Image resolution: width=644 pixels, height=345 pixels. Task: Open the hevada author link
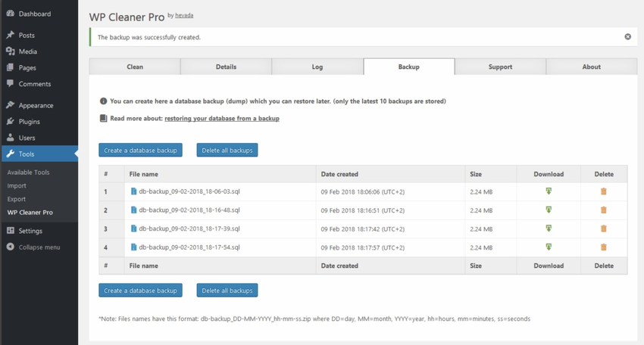(184, 15)
